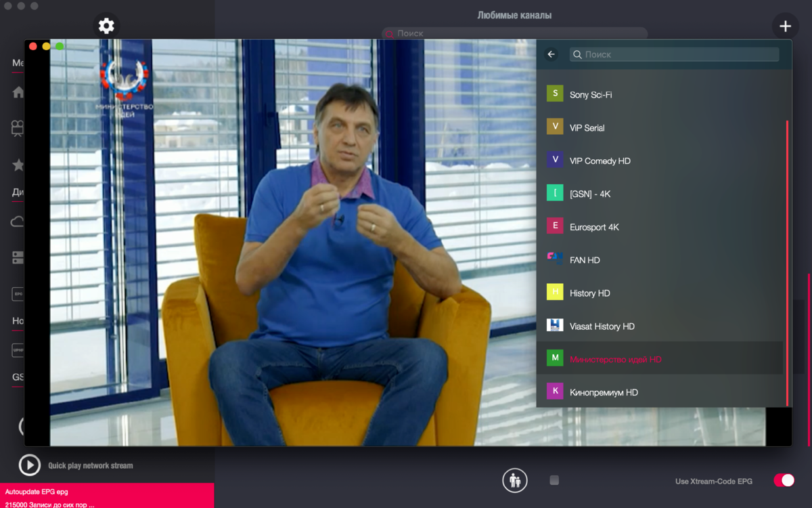Screen dimensions: 812x508
Task: Open the cloud section in sidebar
Action: coord(18,221)
